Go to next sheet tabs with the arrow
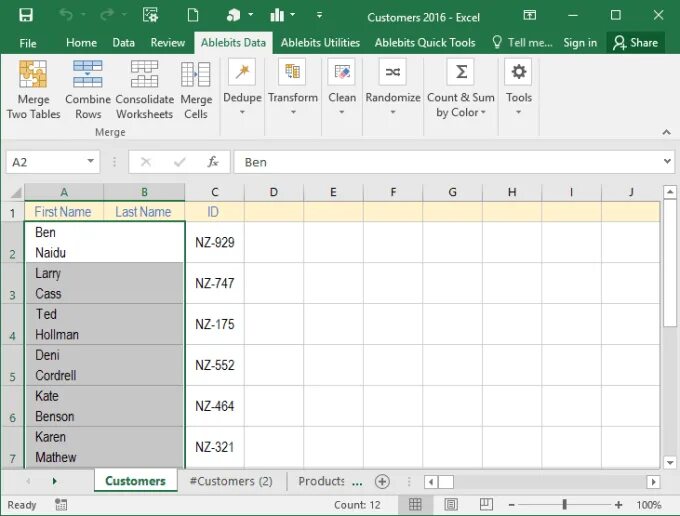This screenshot has width=680, height=516. [55, 481]
